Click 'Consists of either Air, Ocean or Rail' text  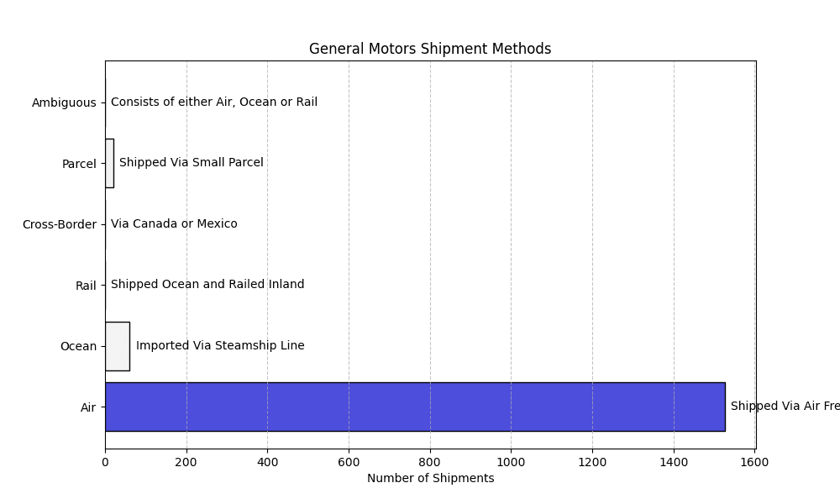point(214,102)
